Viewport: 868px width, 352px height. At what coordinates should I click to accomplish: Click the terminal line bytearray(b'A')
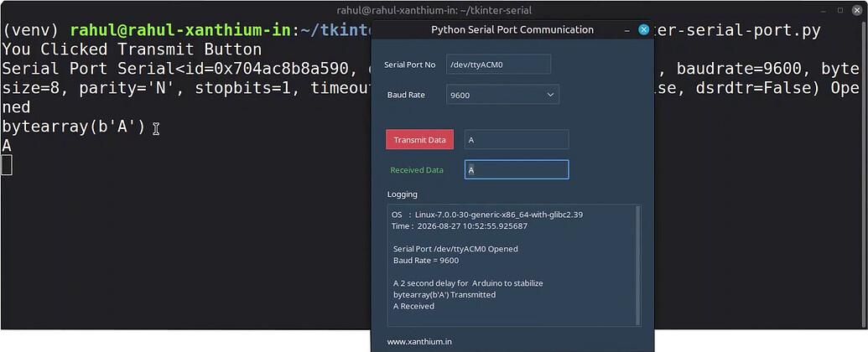point(74,127)
